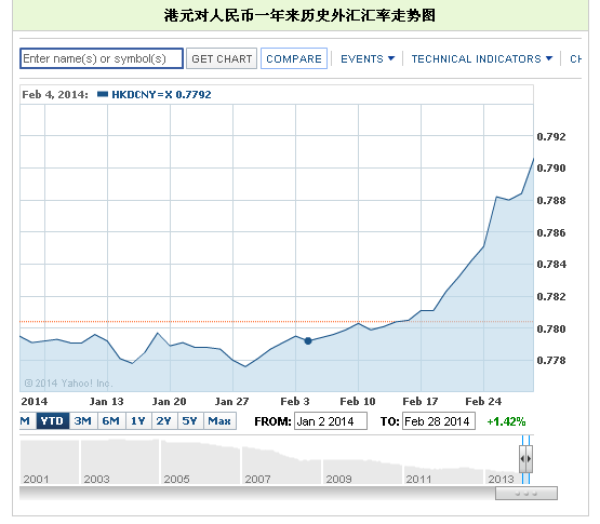Choose the Max range tab
Screen dimensions: 600x524
220,421
